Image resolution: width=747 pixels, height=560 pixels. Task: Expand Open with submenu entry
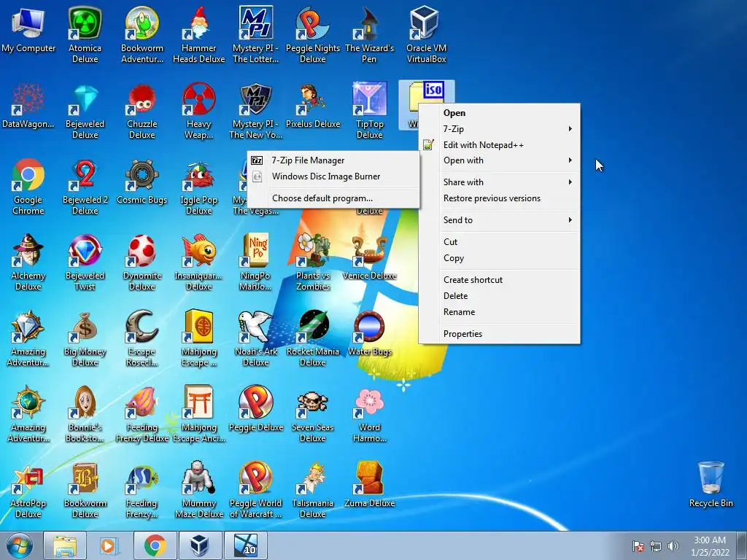coord(499,160)
